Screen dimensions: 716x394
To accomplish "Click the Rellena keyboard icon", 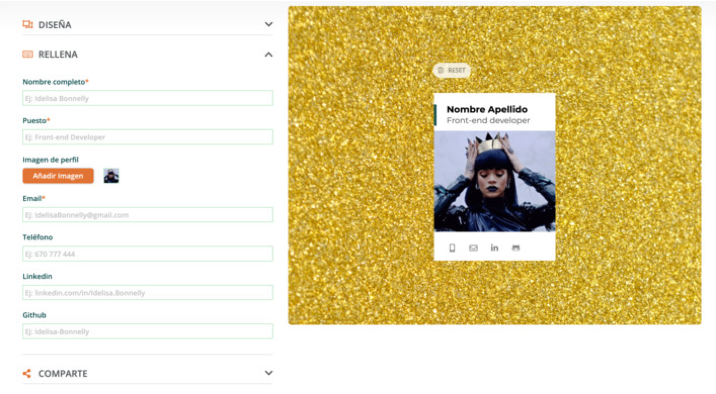I will coord(27,54).
